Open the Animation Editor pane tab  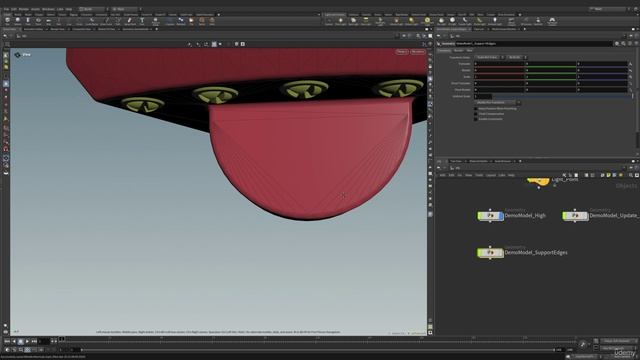(x=33, y=29)
